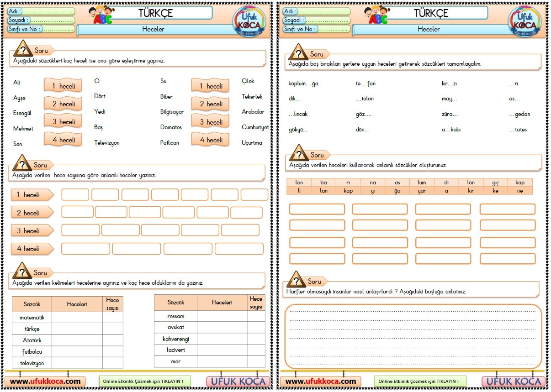Select the 'Adı' name field on right page
Viewport: 551px width, 392px height.
click(x=316, y=11)
